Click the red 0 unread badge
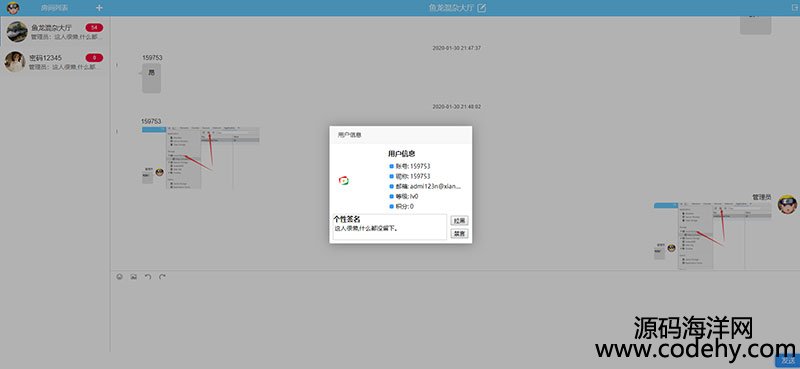This screenshot has width=800, height=369. coord(94,58)
